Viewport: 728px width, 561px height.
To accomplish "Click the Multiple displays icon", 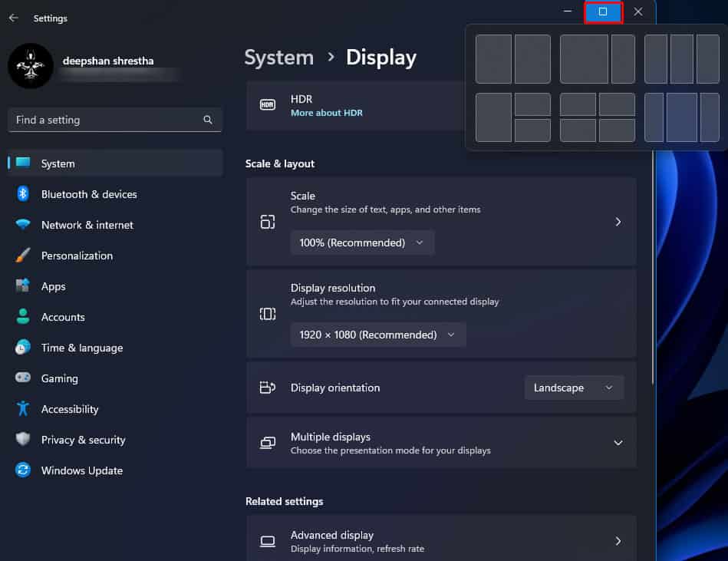I will pyautogui.click(x=268, y=443).
